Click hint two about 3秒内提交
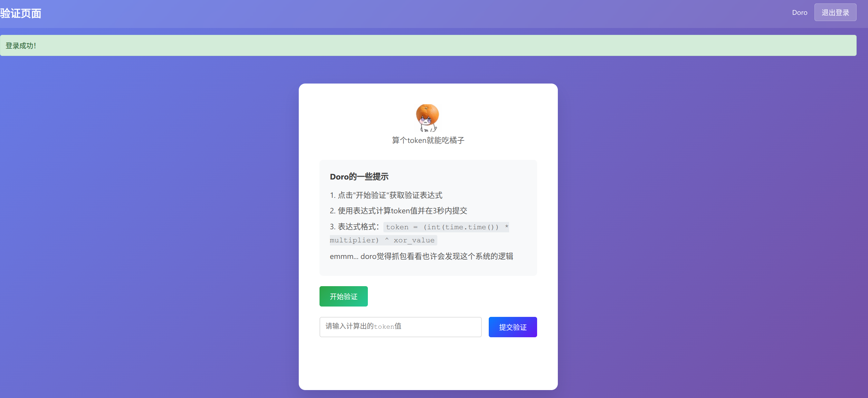The width and height of the screenshot is (868, 398). (398, 211)
